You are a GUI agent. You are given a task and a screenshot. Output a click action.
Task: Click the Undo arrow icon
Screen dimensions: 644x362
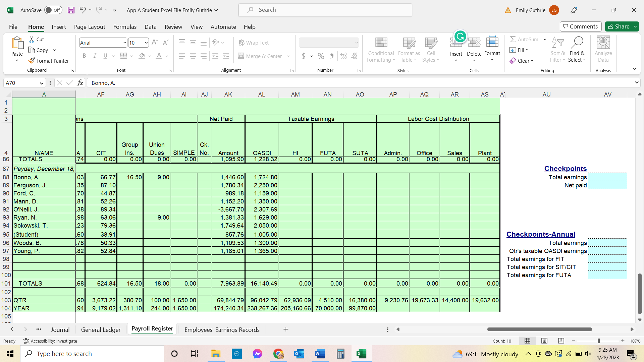83,10
